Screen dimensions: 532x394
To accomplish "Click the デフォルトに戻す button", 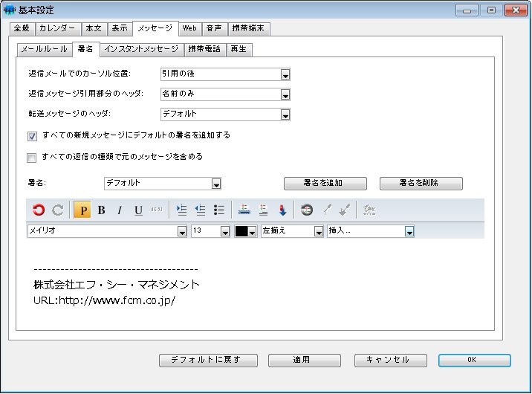I will click(208, 360).
